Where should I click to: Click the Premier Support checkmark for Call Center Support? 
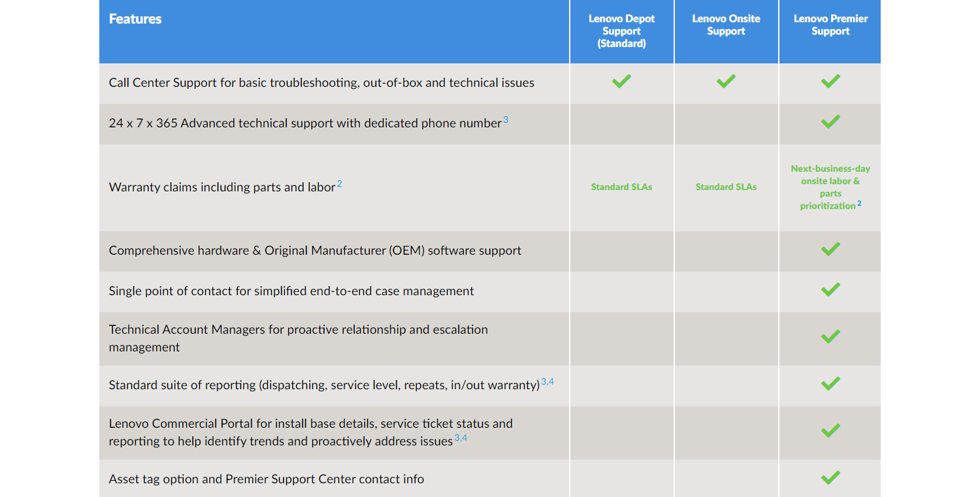(830, 82)
